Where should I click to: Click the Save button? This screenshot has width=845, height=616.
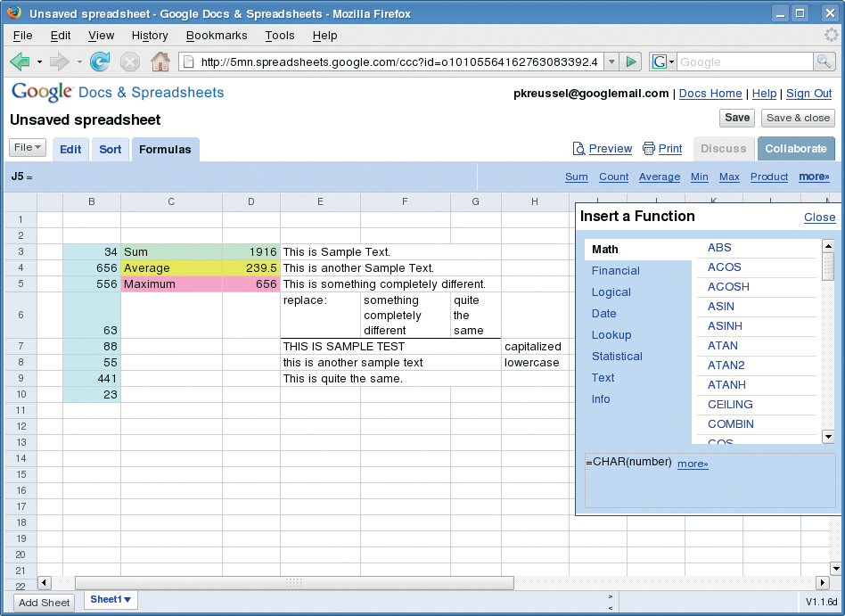(x=737, y=118)
